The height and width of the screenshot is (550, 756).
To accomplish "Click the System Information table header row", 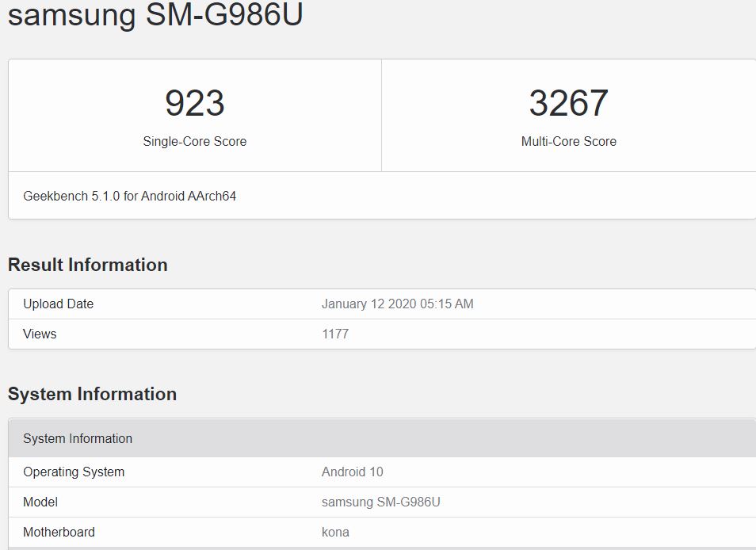I will pyautogui.click(x=382, y=438).
